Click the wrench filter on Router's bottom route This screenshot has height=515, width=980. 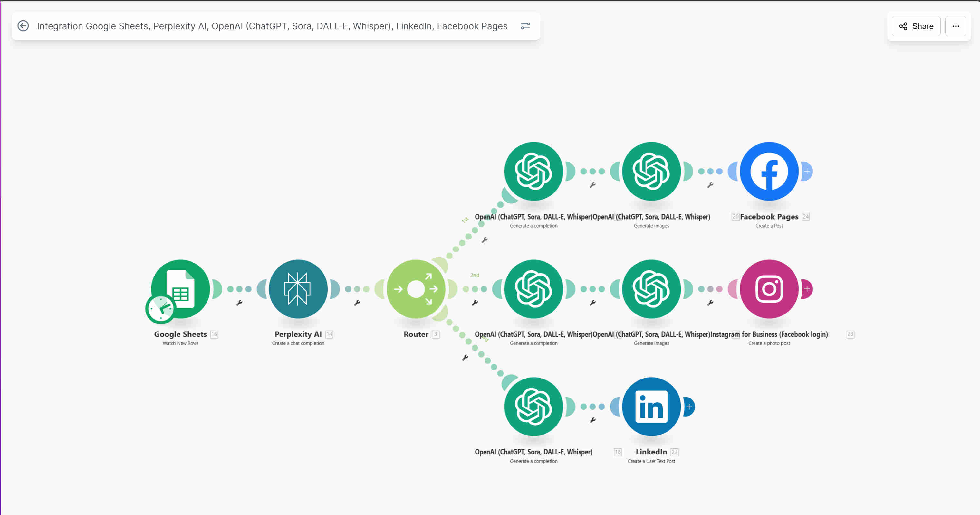click(x=465, y=357)
